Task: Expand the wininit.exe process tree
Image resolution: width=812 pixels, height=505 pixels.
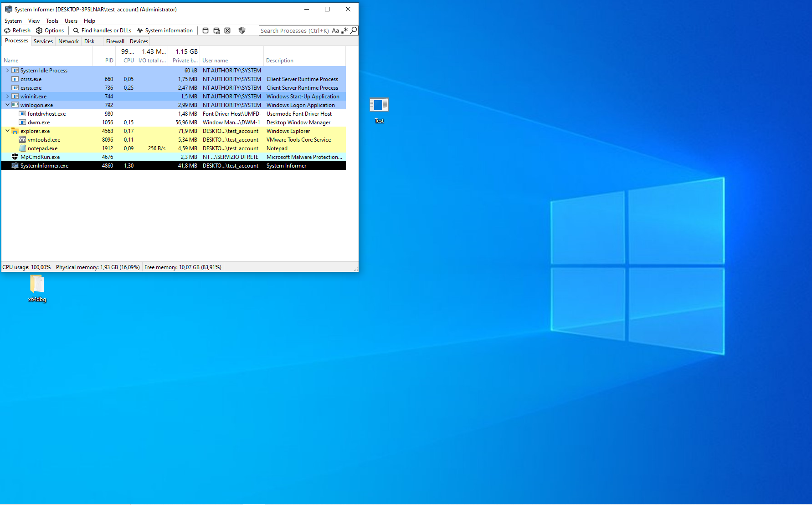Action: pyautogui.click(x=7, y=96)
